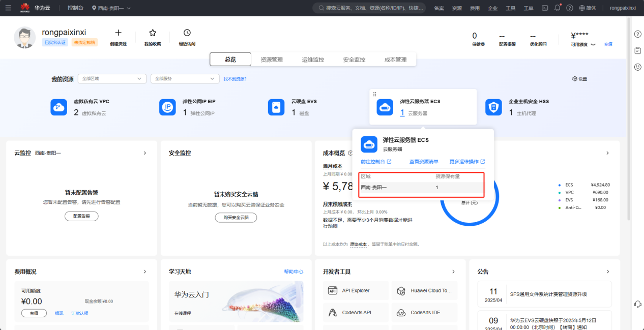644x330 pixels.
Task: Open the right sidebar help icon
Action: 637,34
